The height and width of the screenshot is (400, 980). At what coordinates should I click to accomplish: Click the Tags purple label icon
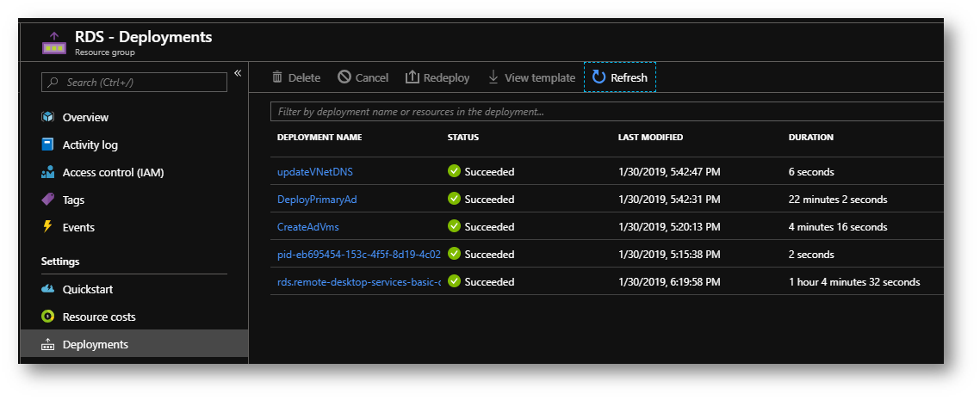coord(48,200)
